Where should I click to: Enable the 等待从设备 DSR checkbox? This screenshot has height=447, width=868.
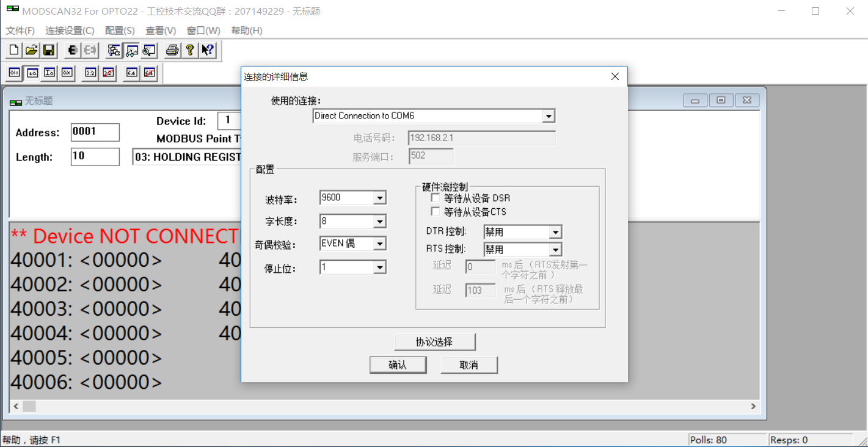tap(436, 198)
